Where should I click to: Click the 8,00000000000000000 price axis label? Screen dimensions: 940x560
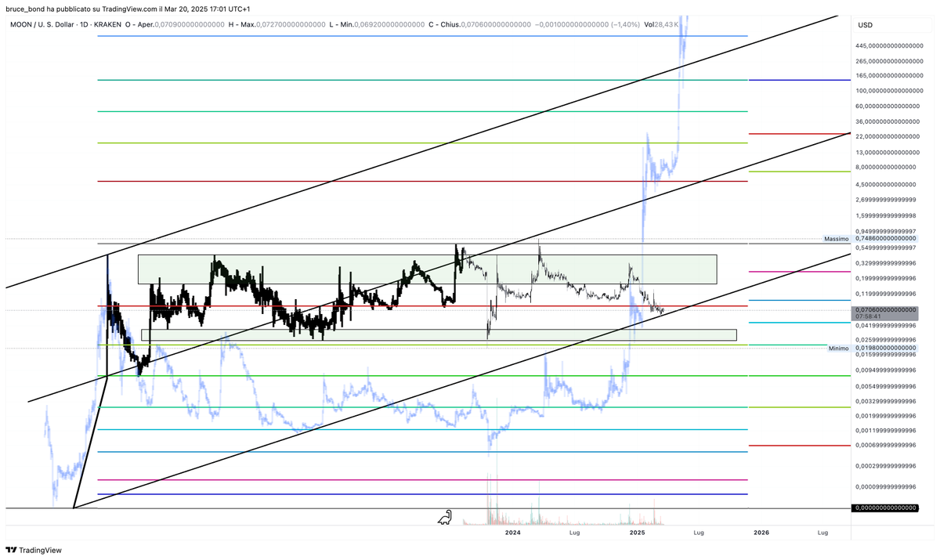(x=885, y=167)
